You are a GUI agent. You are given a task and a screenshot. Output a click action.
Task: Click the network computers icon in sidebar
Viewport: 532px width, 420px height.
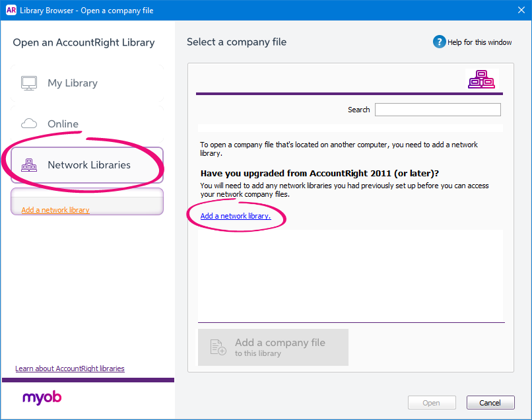29,165
